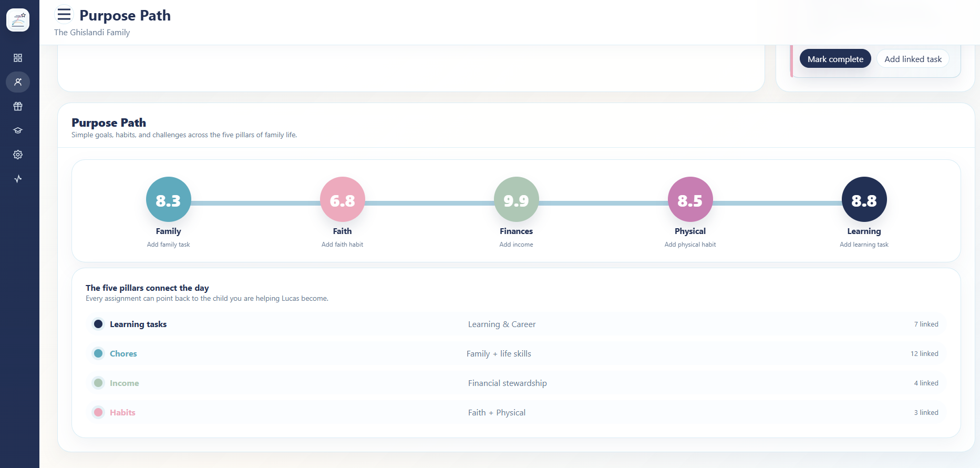Click the Add income link
Image resolution: width=980 pixels, height=468 pixels.
[x=517, y=245]
